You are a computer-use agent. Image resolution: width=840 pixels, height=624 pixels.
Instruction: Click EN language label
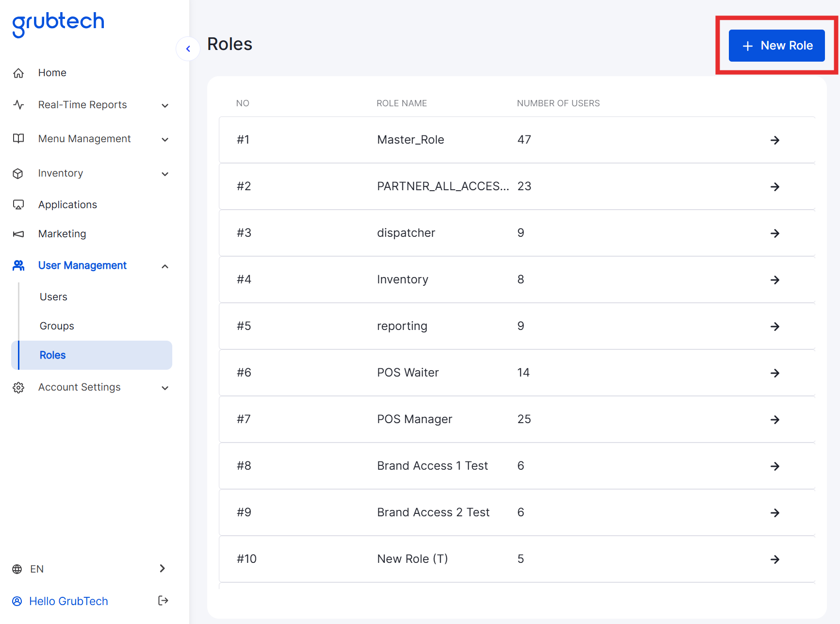point(37,569)
